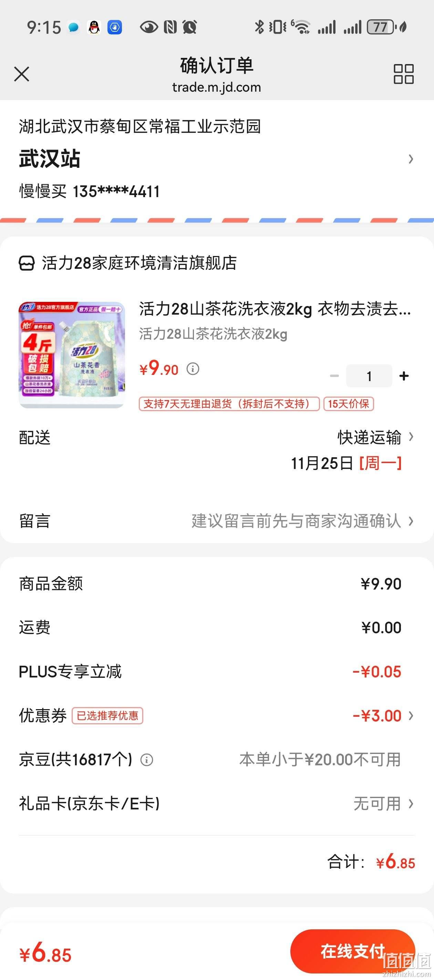Tap the info icon next to 京豆

point(147,760)
